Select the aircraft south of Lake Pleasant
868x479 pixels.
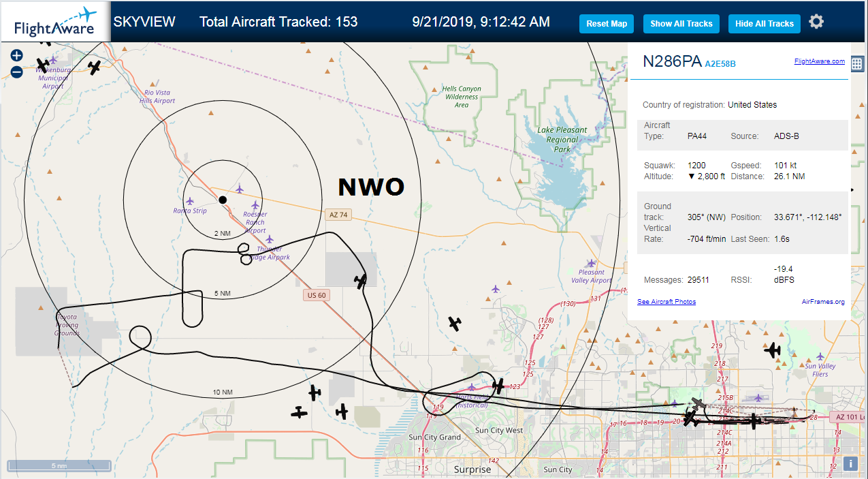click(x=454, y=323)
